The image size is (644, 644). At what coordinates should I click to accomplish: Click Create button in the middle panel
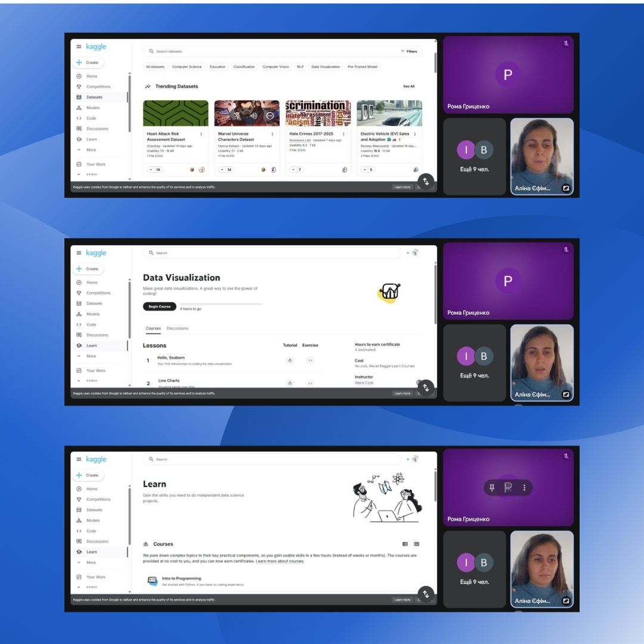pos(88,269)
